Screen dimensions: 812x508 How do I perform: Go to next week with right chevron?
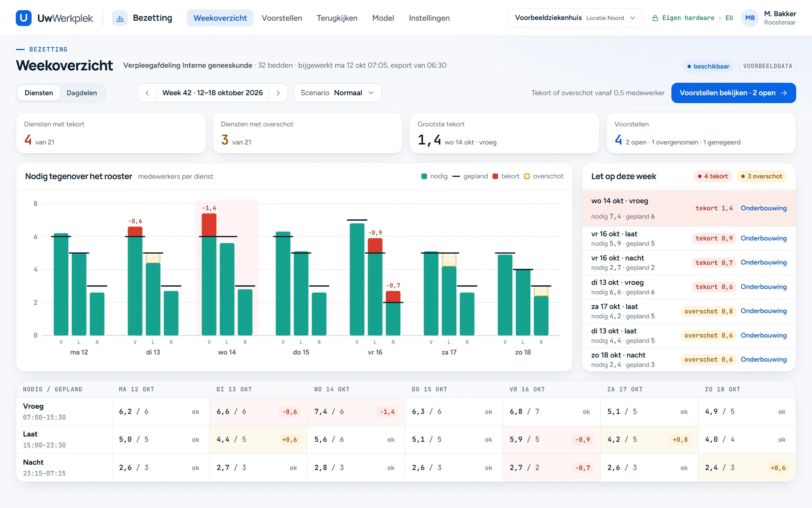pyautogui.click(x=278, y=93)
